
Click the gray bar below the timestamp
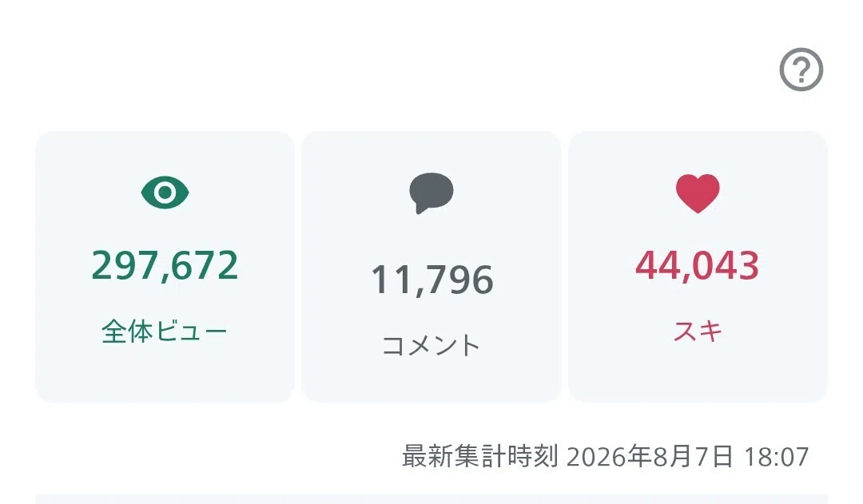click(x=431, y=499)
